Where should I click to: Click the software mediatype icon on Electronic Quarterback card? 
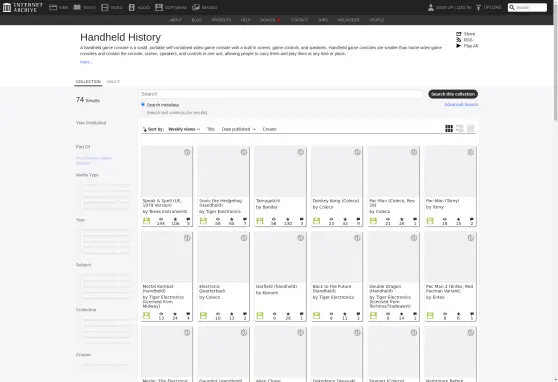203,316
